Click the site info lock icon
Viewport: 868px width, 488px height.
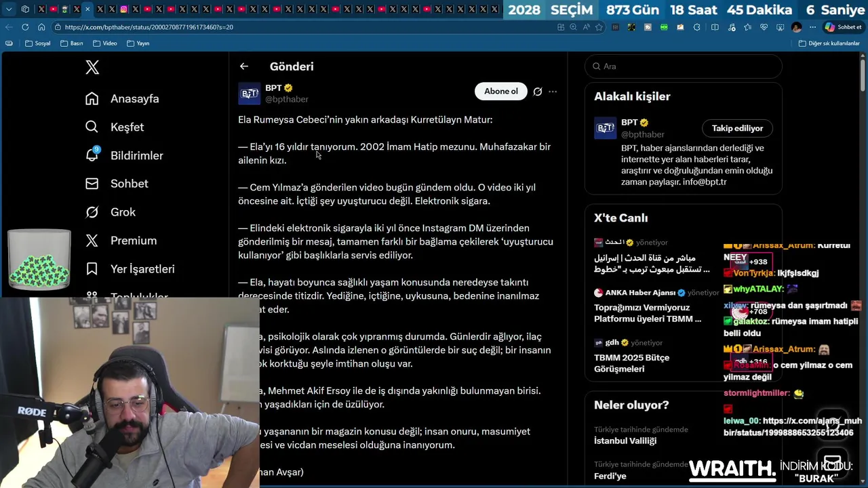click(58, 27)
